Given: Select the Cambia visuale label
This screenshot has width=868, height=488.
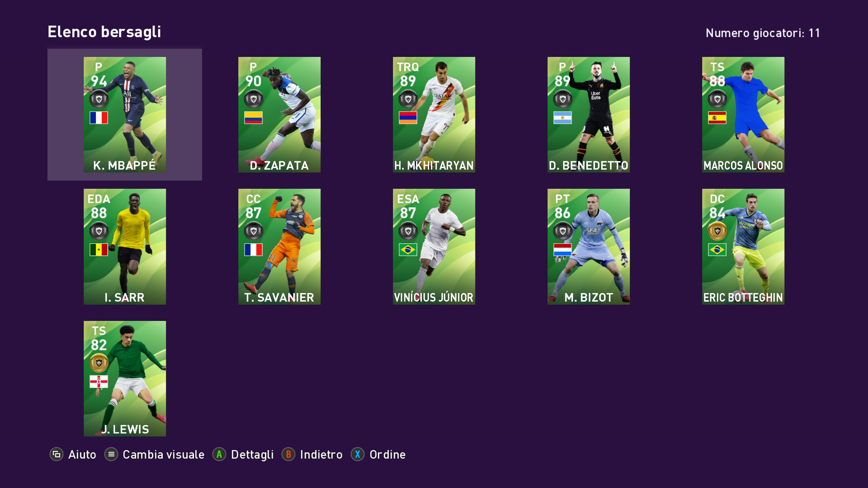Looking at the screenshot, I should 163,454.
